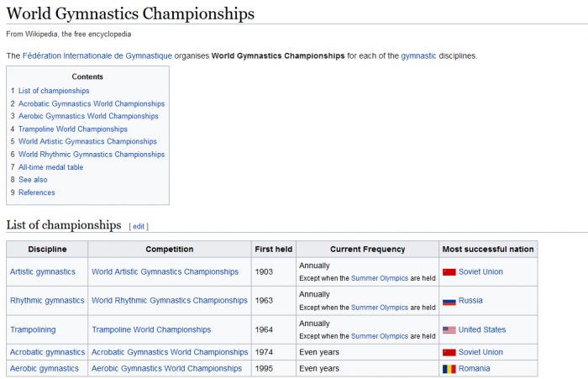
Task: Open Trampolining discipline link
Action: (x=33, y=330)
